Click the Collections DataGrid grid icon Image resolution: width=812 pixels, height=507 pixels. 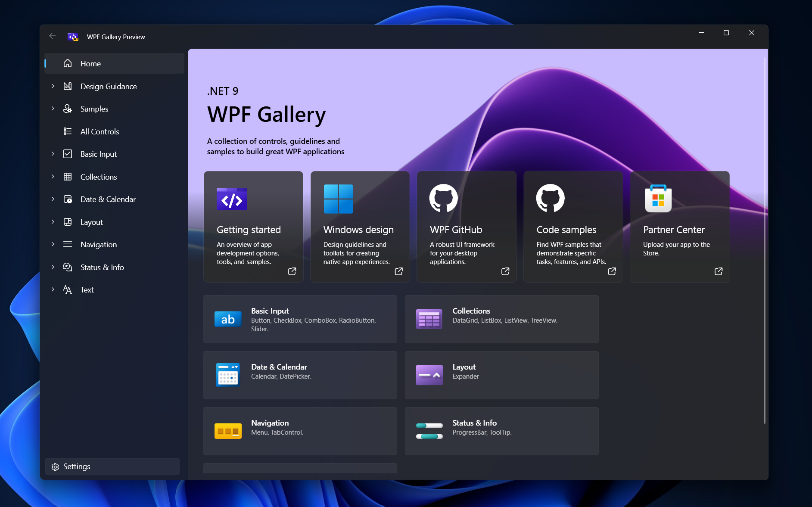pyautogui.click(x=429, y=319)
